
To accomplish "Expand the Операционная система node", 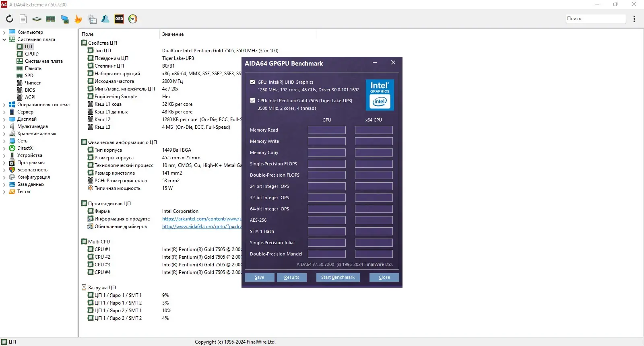I will pos(4,105).
